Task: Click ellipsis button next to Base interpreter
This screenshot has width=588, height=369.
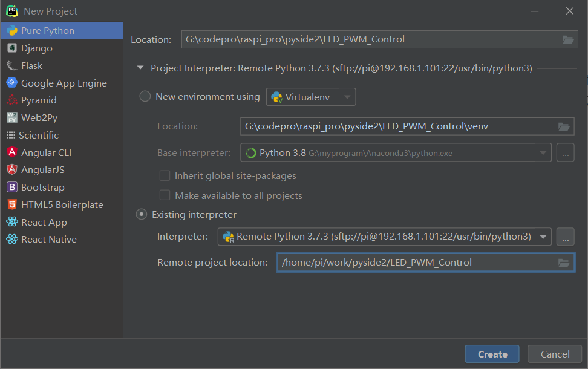Action: (565, 152)
